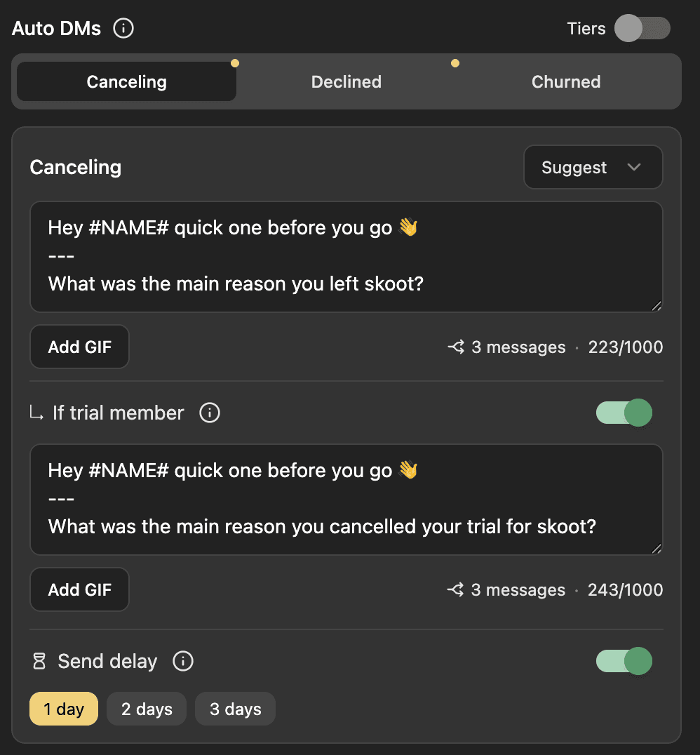Open the Churned tab
The image size is (700, 755).
click(566, 81)
